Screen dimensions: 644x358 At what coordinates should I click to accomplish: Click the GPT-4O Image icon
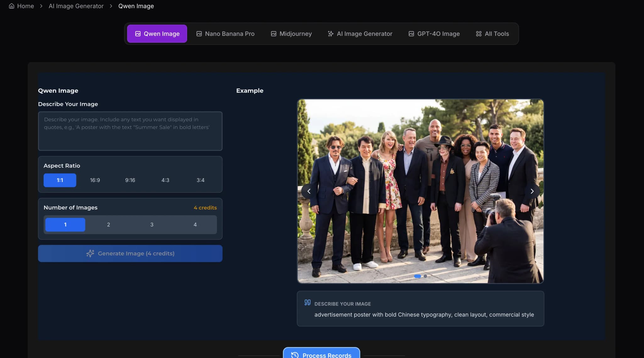pyautogui.click(x=411, y=34)
